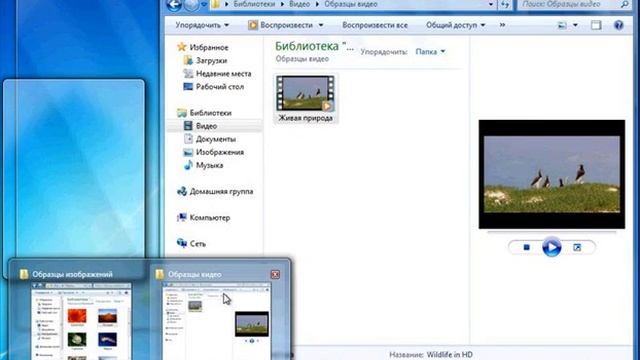Click the Домашняя группа icon
The image size is (640, 360).
pyautogui.click(x=182, y=191)
